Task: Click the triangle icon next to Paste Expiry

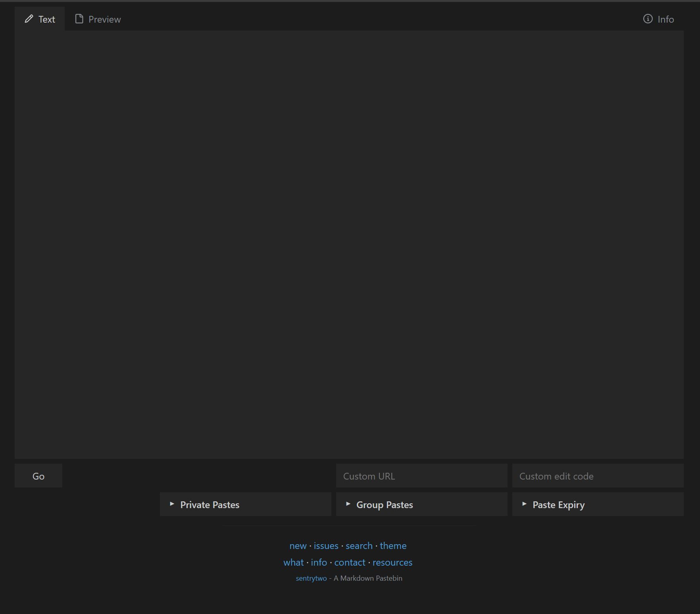Action: pyautogui.click(x=525, y=504)
